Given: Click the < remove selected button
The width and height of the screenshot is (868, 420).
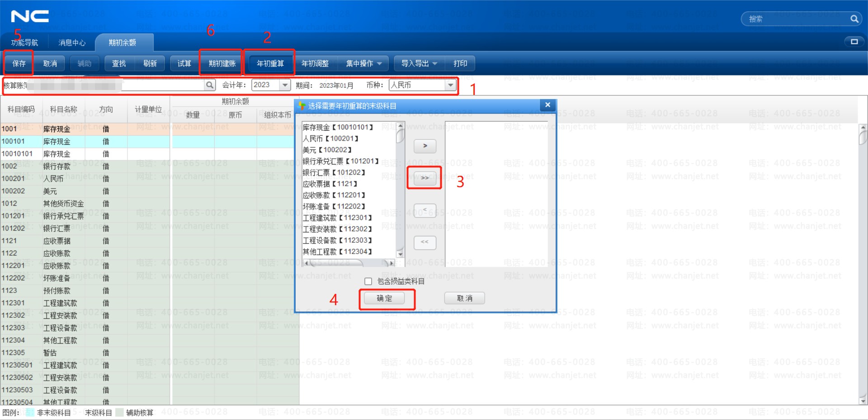Looking at the screenshot, I should coord(425,211).
